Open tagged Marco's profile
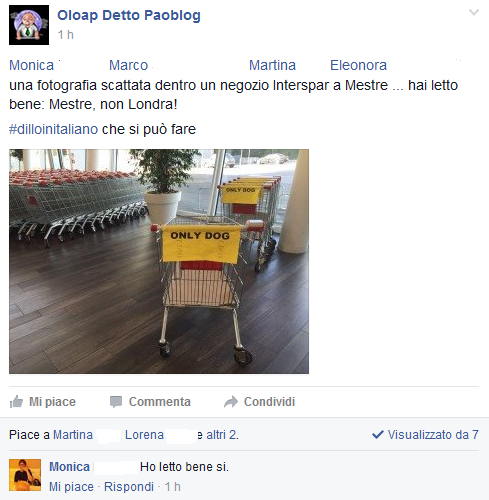The image size is (489, 500). pyautogui.click(x=128, y=65)
